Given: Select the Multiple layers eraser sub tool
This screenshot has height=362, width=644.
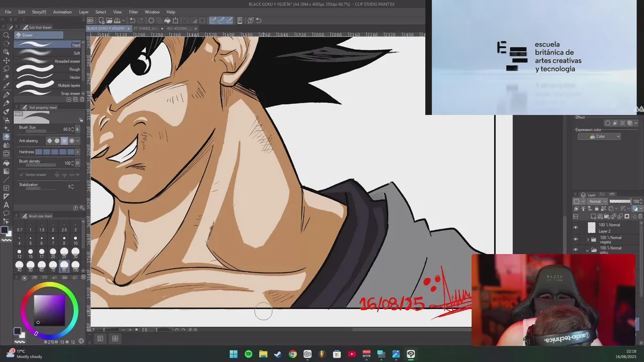Looking at the screenshot, I should pyautogui.click(x=48, y=85).
